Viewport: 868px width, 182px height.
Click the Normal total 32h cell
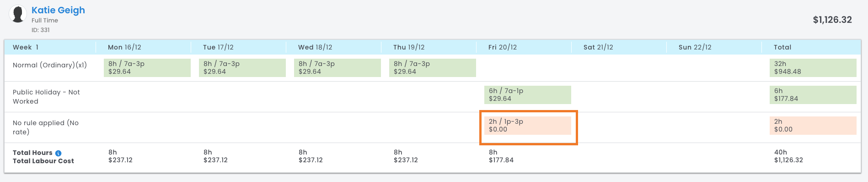click(813, 68)
